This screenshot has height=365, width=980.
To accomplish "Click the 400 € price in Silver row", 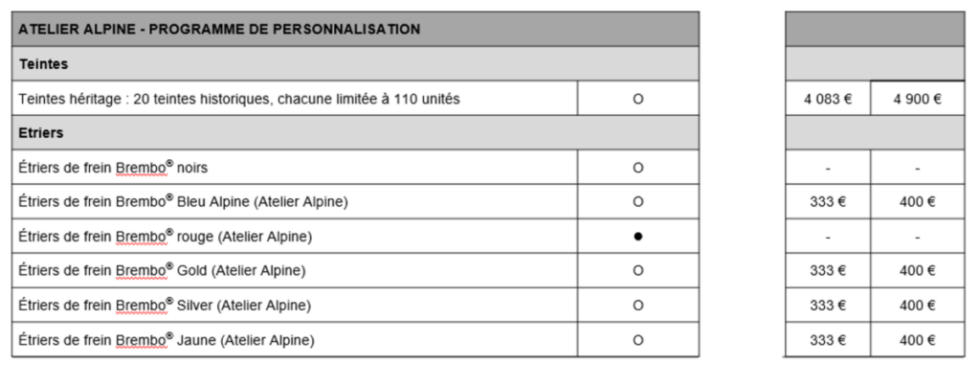I will [917, 306].
